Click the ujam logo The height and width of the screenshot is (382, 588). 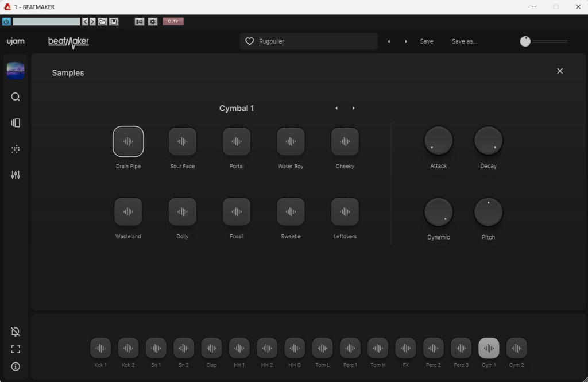[x=16, y=41]
